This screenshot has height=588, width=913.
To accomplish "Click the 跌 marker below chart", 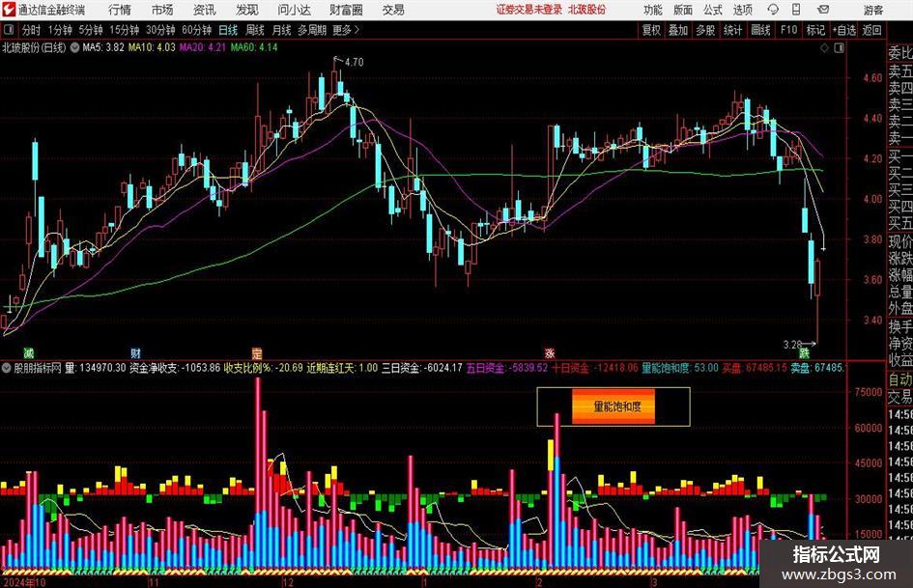I will 804,352.
